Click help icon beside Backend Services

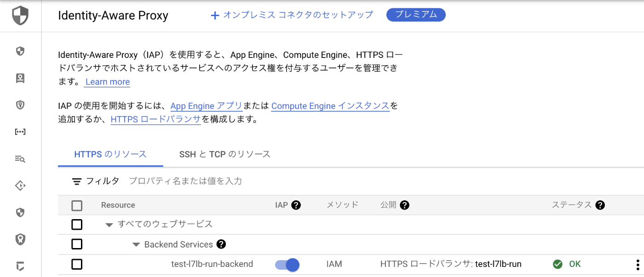coord(221,244)
